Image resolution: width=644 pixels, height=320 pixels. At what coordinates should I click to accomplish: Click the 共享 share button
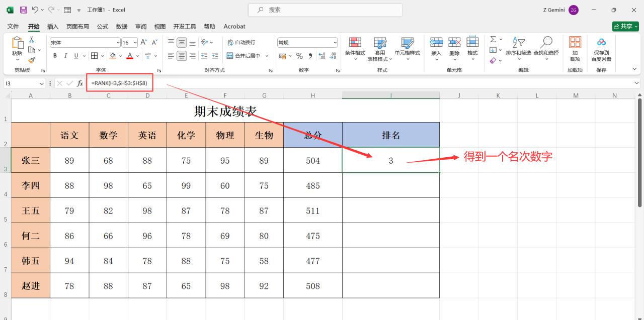click(625, 26)
